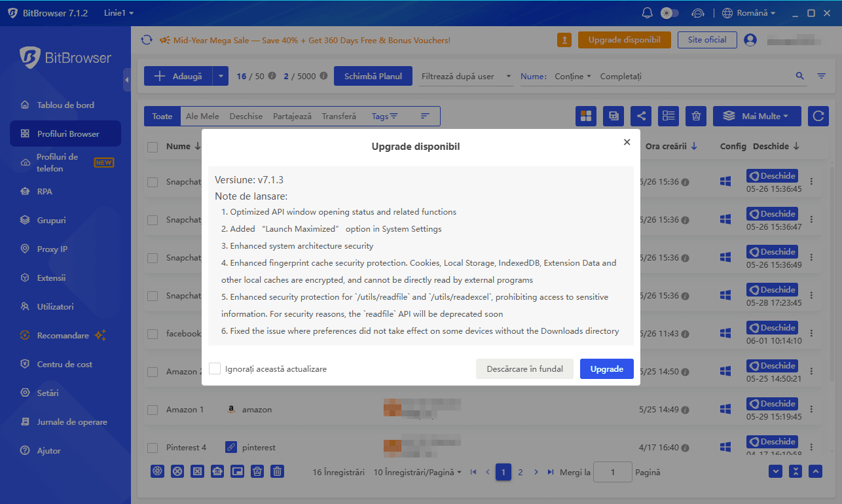Open customer support headset chat

click(698, 13)
